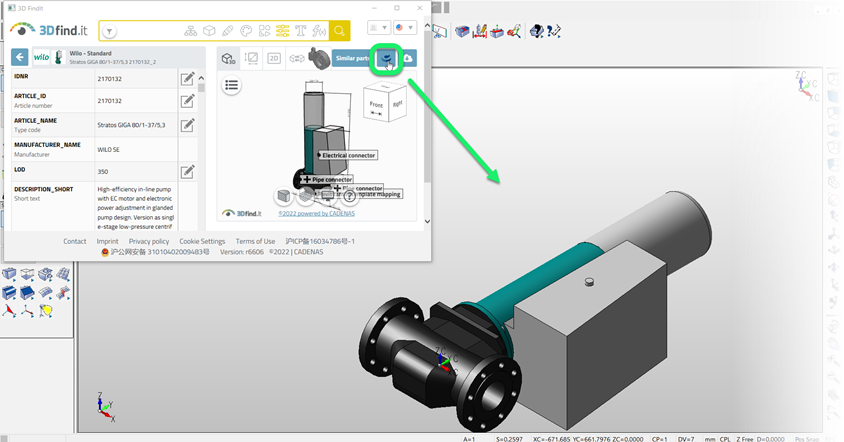Select the classification hierarchy search icon
The image size is (844, 442).
[188, 31]
